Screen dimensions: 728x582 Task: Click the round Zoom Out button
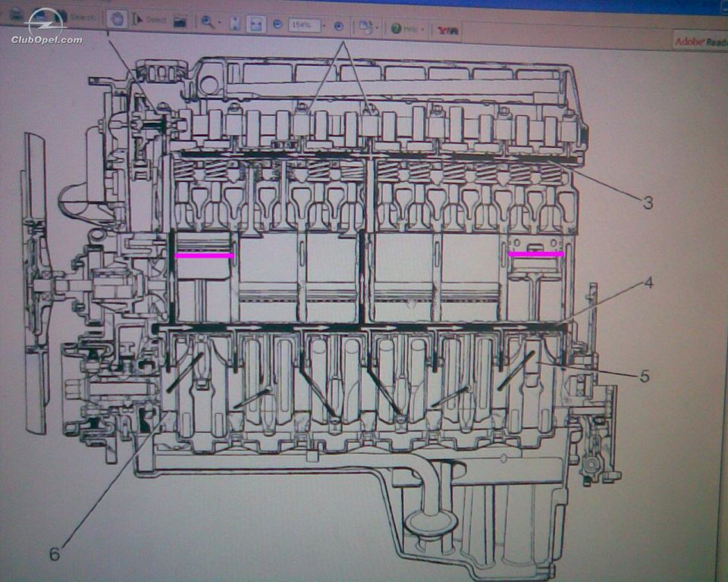(x=278, y=24)
